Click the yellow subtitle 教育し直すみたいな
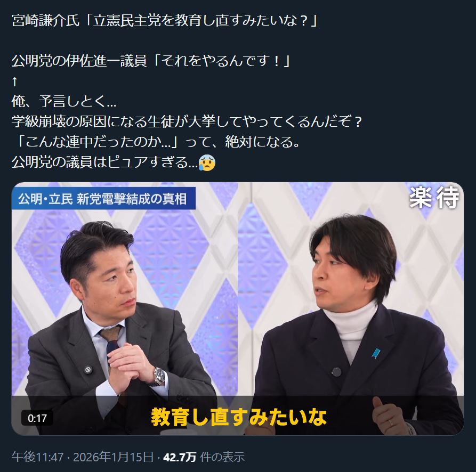476x472 pixels. click(x=239, y=417)
